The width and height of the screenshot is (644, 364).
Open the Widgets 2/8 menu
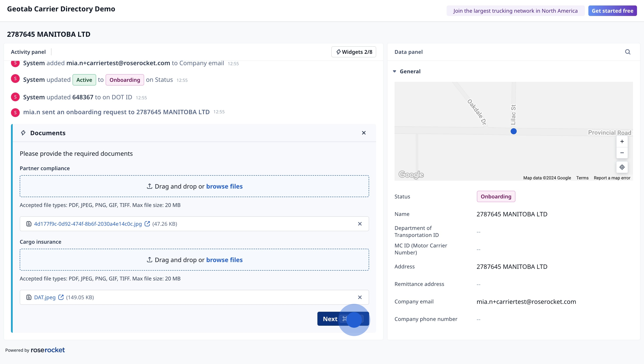click(x=353, y=52)
